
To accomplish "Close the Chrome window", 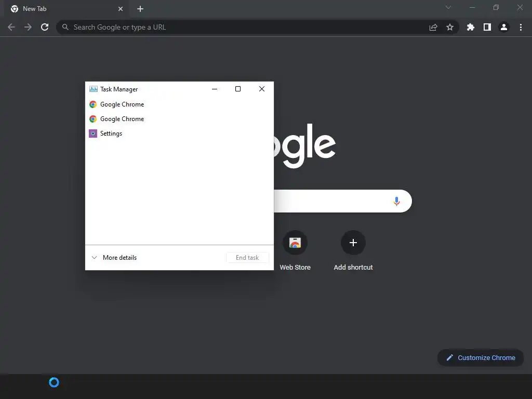I will tap(520, 7).
